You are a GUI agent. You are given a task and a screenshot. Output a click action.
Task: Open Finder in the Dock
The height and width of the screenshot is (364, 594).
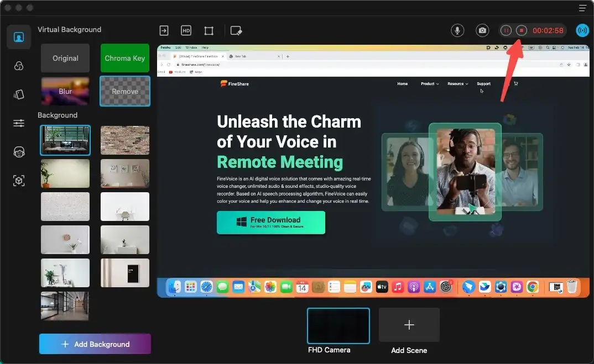(174, 287)
